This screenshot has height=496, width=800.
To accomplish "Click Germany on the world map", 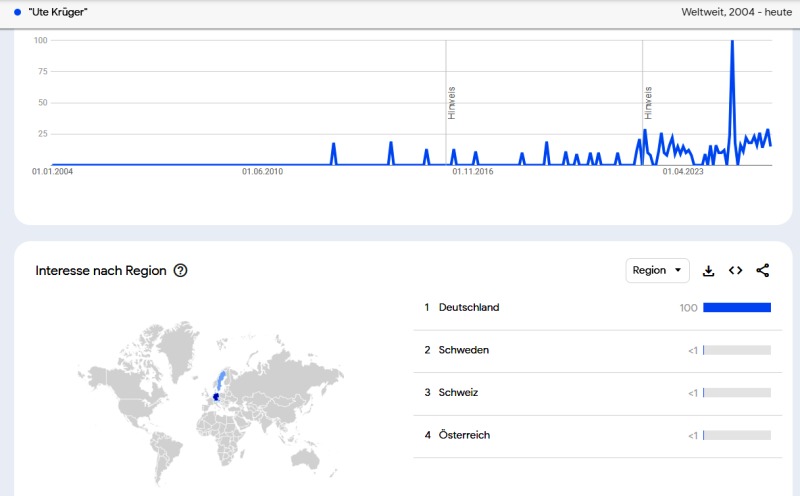I will click(214, 397).
